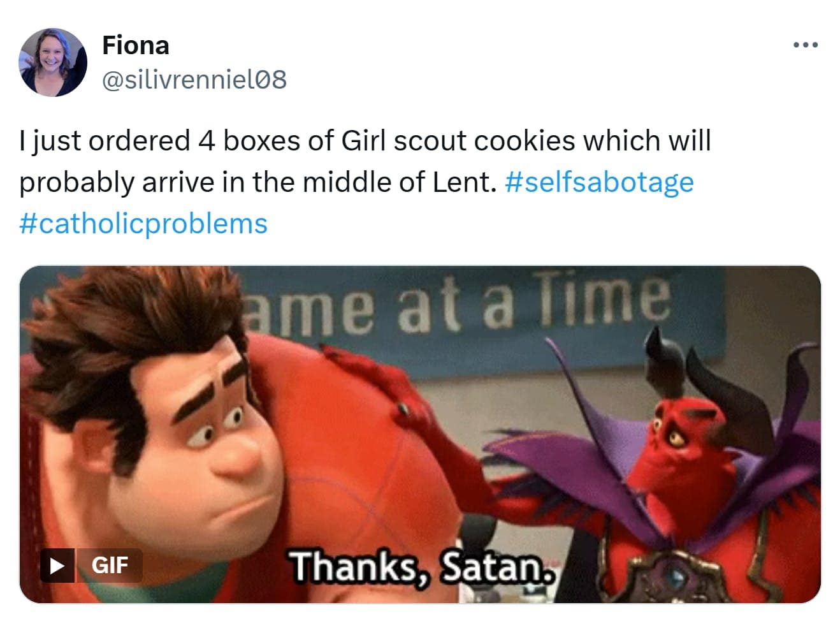Click the "Thanks, Satan." caption text

click(420, 566)
